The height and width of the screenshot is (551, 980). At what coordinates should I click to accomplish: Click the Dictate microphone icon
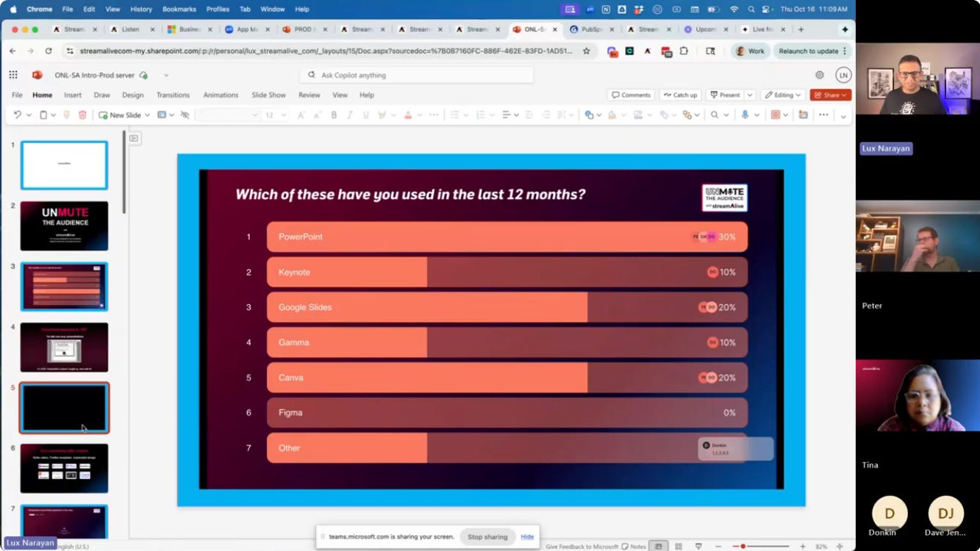click(745, 115)
